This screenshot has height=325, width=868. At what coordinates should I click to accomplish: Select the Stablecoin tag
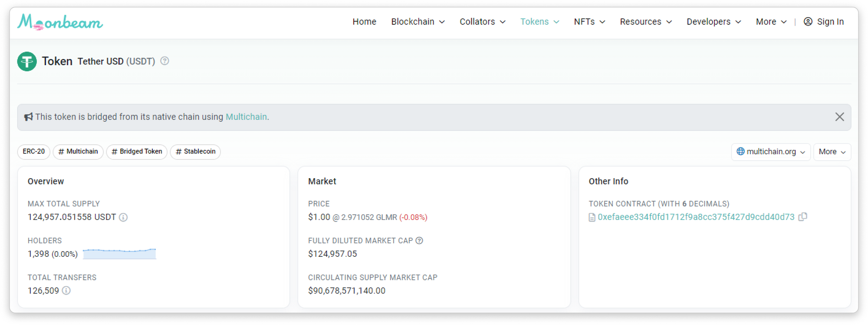pyautogui.click(x=195, y=152)
